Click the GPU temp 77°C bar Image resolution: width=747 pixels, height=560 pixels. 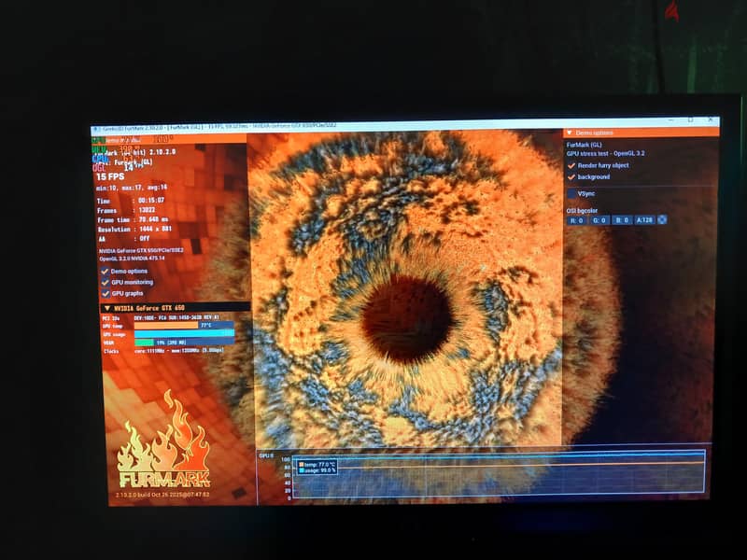click(184, 325)
